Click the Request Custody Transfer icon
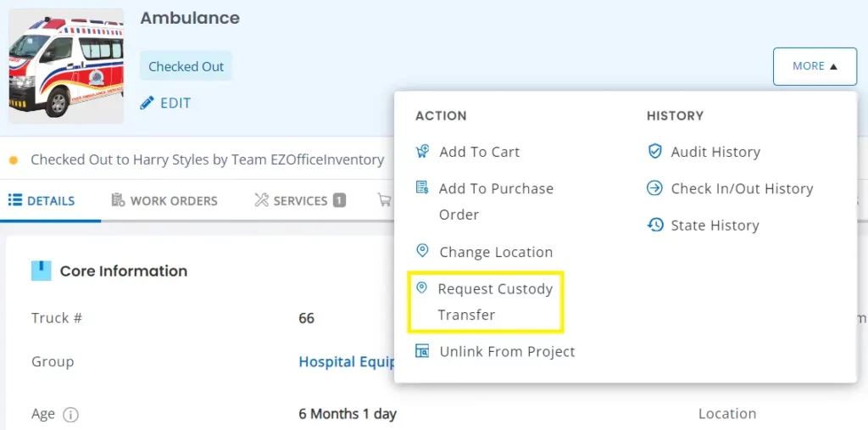Viewport: 868px width, 430px height. point(421,288)
